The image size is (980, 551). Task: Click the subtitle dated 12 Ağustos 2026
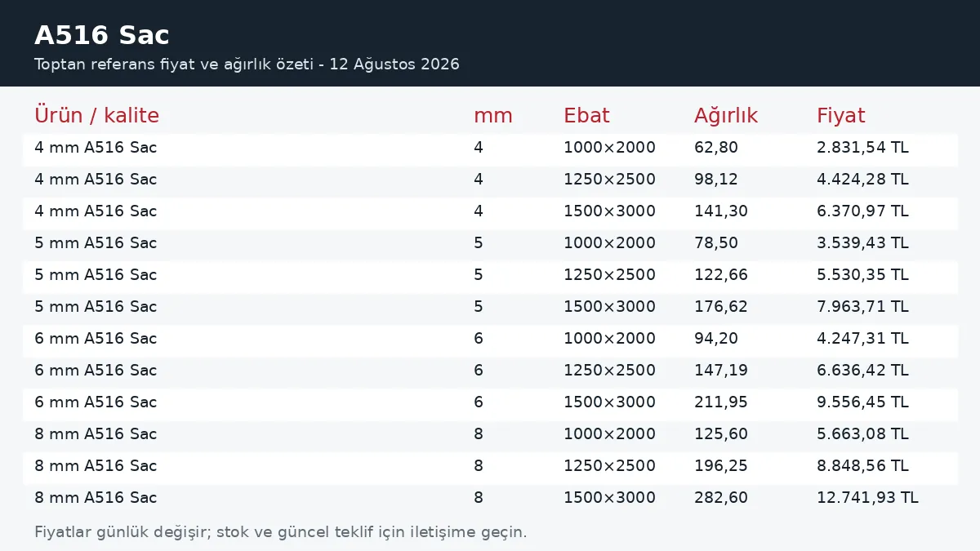click(247, 64)
